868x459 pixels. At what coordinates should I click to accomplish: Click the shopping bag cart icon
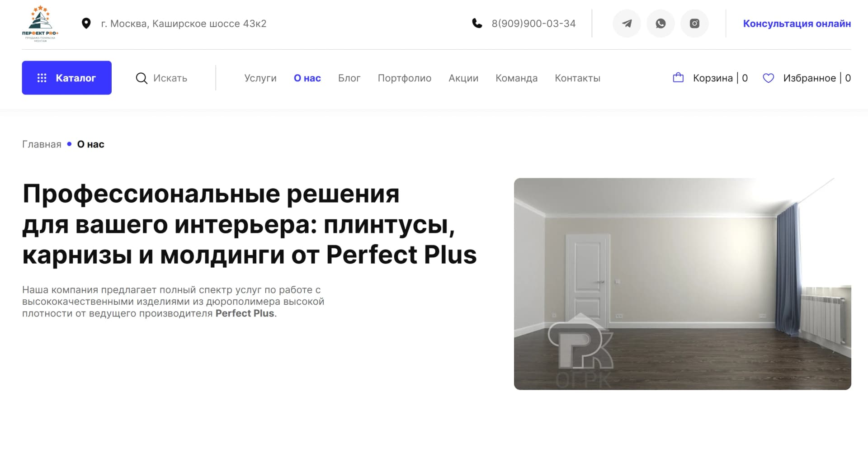tap(678, 78)
